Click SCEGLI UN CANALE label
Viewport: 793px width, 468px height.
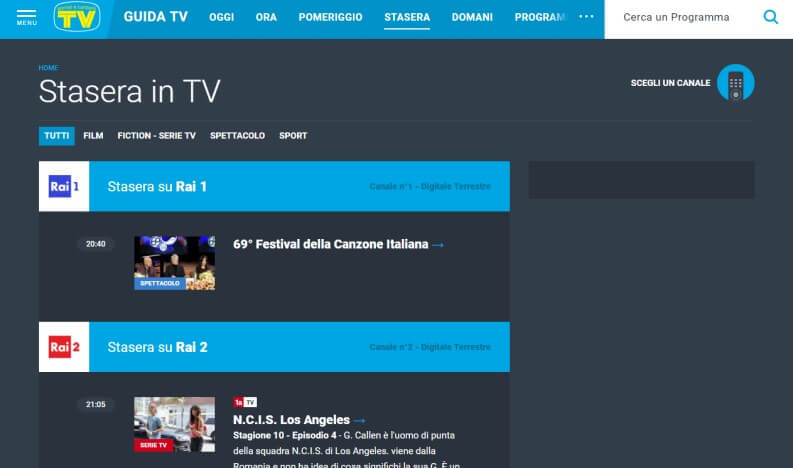tap(670, 83)
